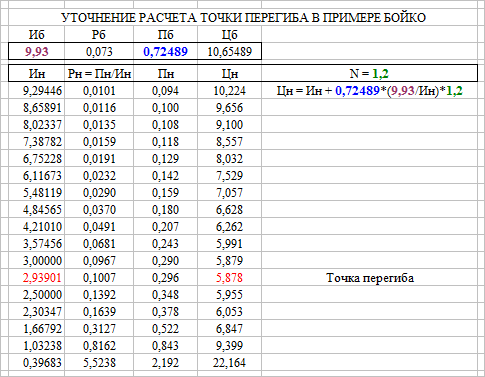Select the Цб value 10,65489
485x377 pixels.
point(230,51)
